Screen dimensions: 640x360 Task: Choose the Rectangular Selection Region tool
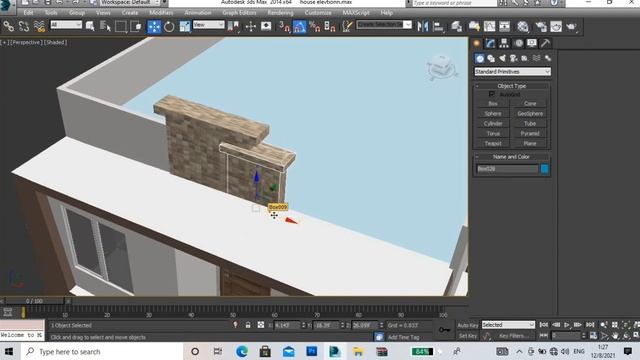pyautogui.click(x=121, y=27)
